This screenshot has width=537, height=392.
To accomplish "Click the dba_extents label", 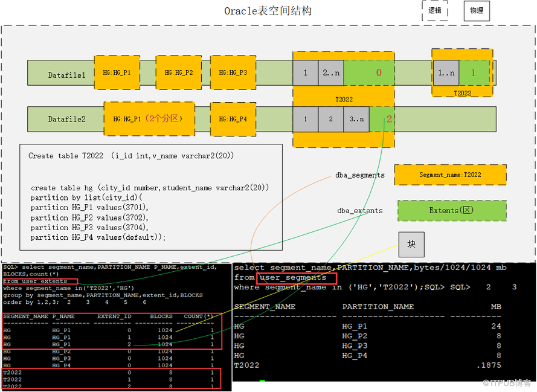I will coord(360,211).
